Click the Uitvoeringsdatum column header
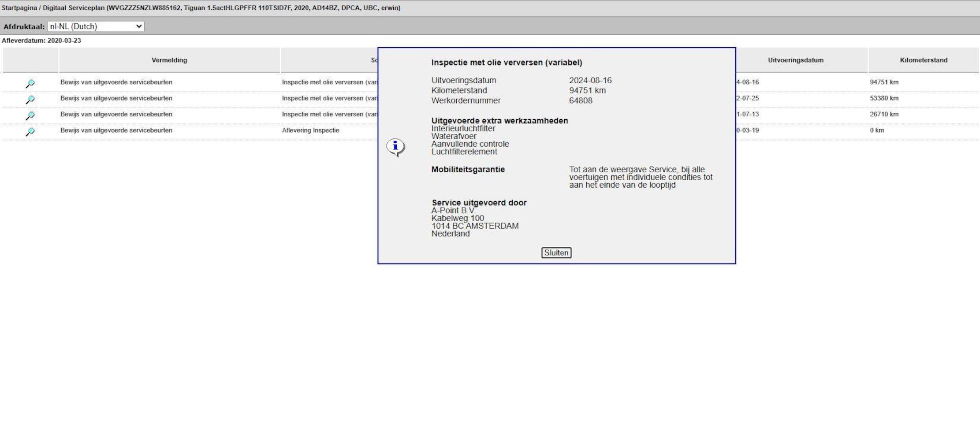The width and height of the screenshot is (980, 423). pos(795,60)
